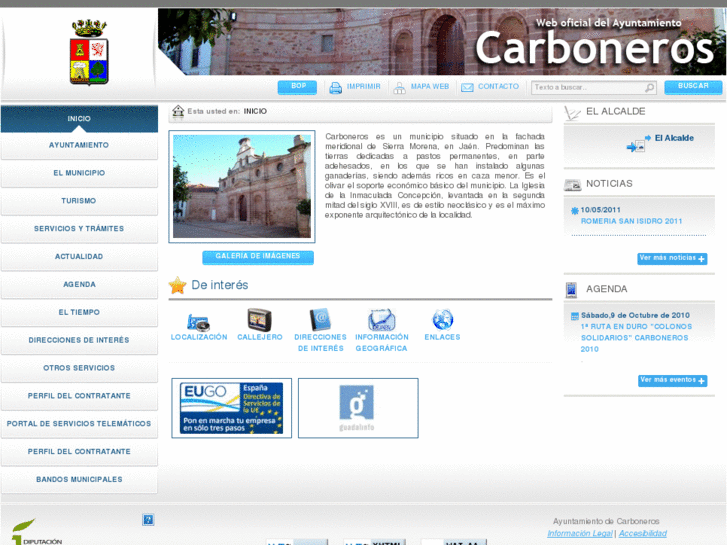Click the BOP button

pos(297,87)
